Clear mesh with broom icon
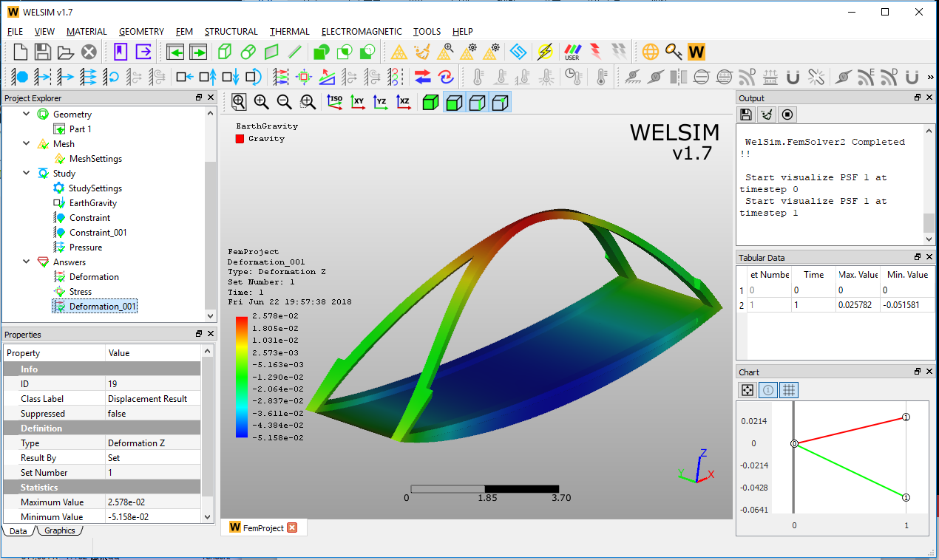Screen dimensions: 939x560 [x=422, y=52]
